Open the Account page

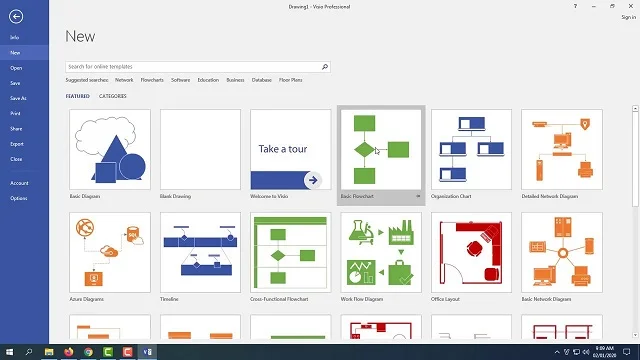pos(24,183)
